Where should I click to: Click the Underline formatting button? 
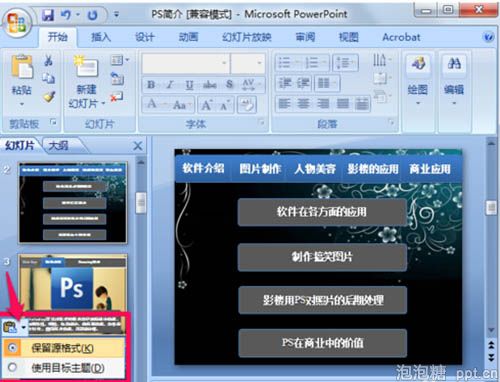pos(189,85)
